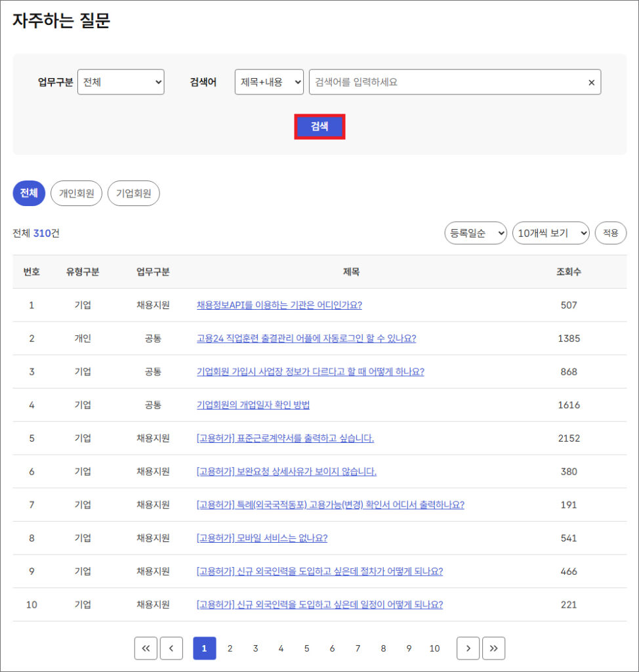Open the 채용정보API를 이용하는 기관 question link
This screenshot has width=639, height=672.
tap(279, 305)
